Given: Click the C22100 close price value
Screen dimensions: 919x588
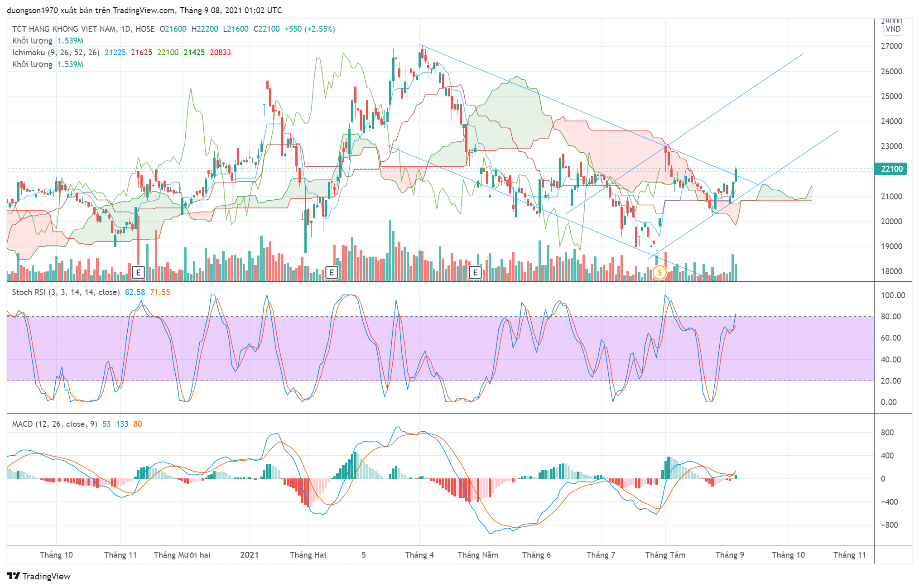Looking at the screenshot, I should (266, 29).
